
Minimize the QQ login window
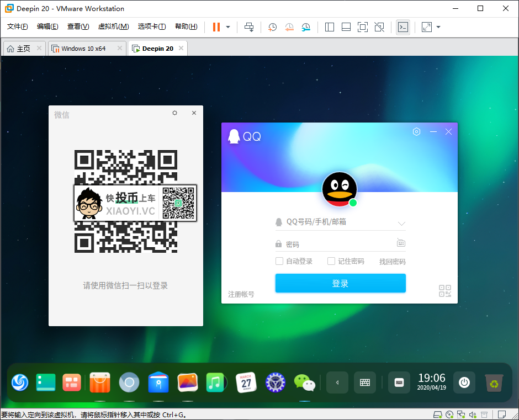tap(433, 132)
